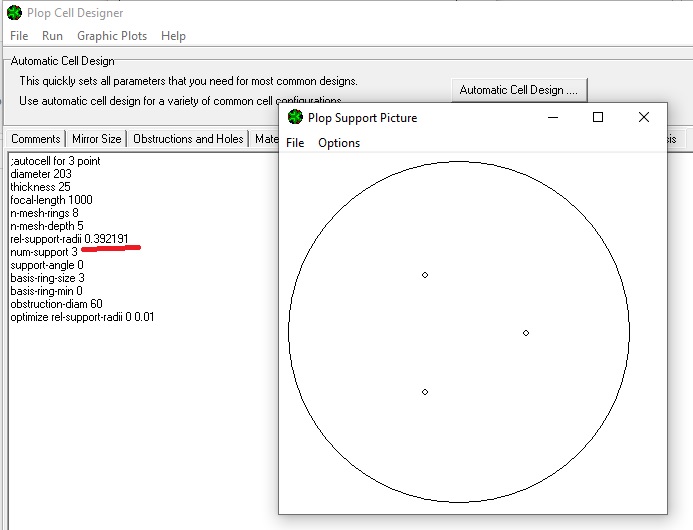Place cursor in the rel-support-radii text line
Screen dimensions: 693x530
pos(69,239)
